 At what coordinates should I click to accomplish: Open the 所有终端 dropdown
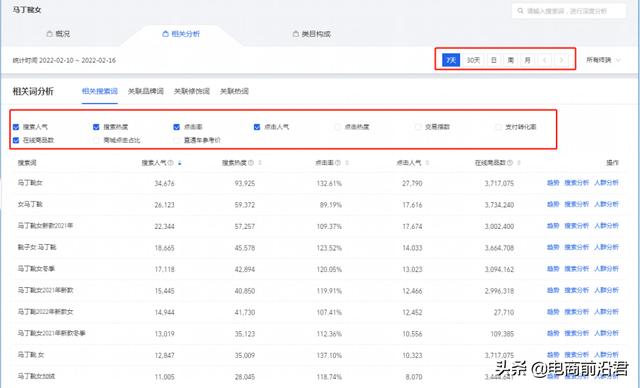tap(603, 60)
